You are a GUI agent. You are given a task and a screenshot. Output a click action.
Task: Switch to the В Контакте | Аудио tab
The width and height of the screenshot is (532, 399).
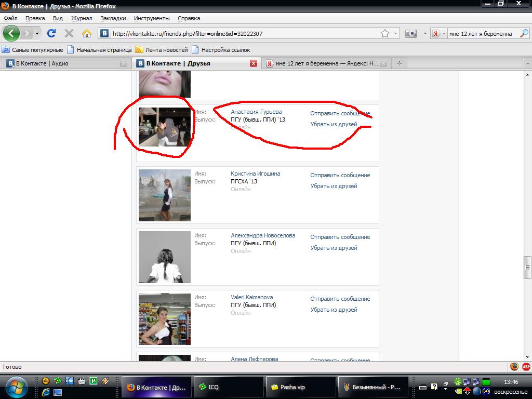(65, 63)
